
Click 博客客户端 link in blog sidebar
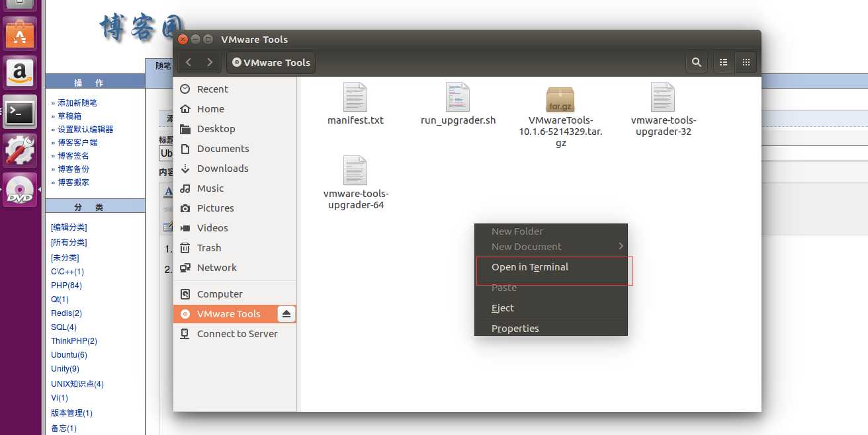77,143
